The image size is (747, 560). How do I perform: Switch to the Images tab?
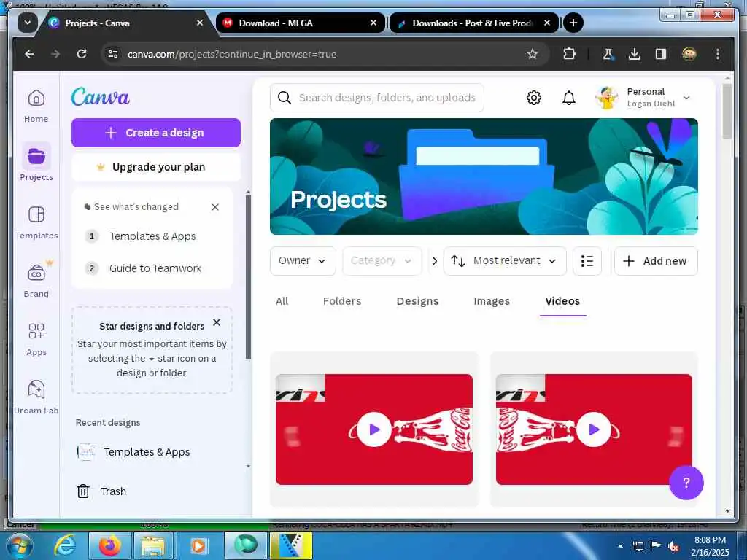[x=492, y=301]
